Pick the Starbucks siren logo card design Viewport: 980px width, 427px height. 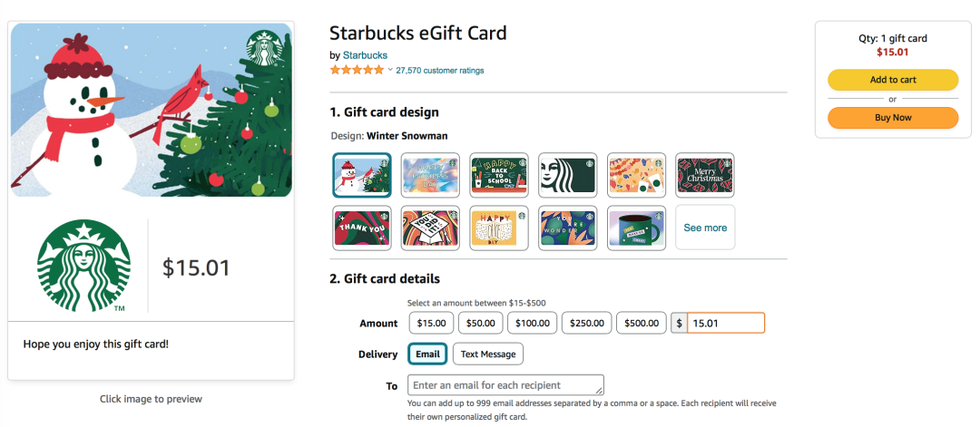(567, 175)
